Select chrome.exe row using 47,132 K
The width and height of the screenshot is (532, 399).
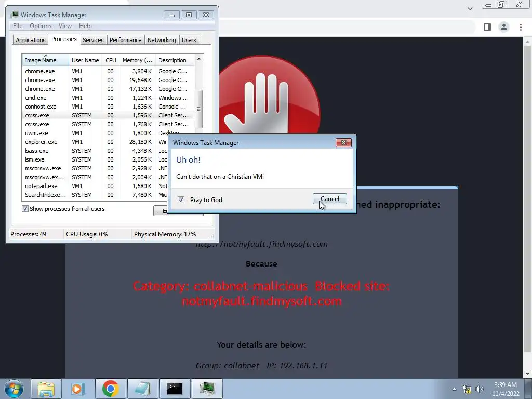pos(108,89)
